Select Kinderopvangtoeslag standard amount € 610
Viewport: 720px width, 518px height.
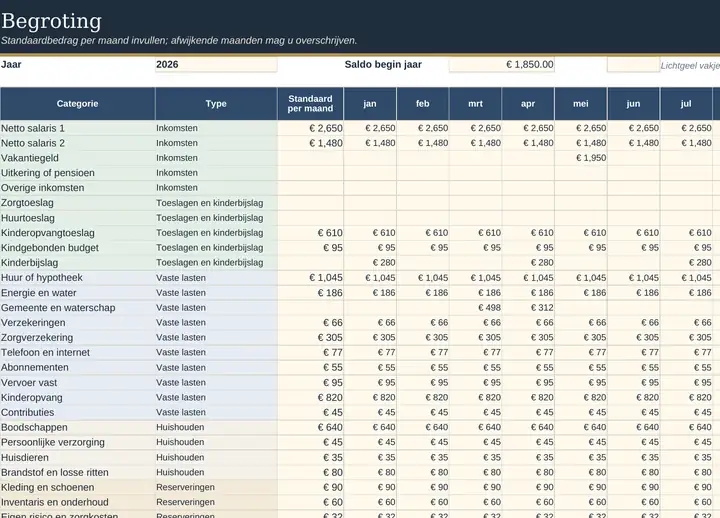[310, 233]
